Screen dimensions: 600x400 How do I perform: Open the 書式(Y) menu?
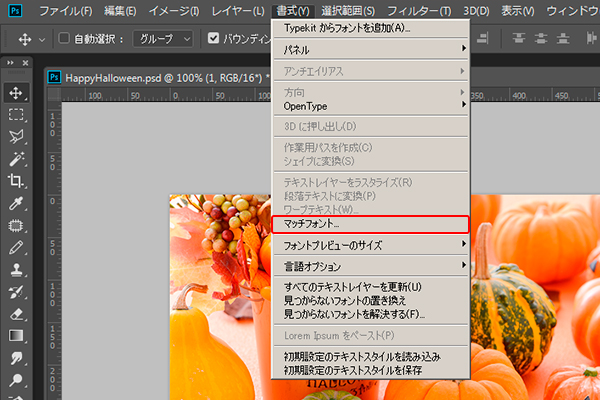point(293,11)
